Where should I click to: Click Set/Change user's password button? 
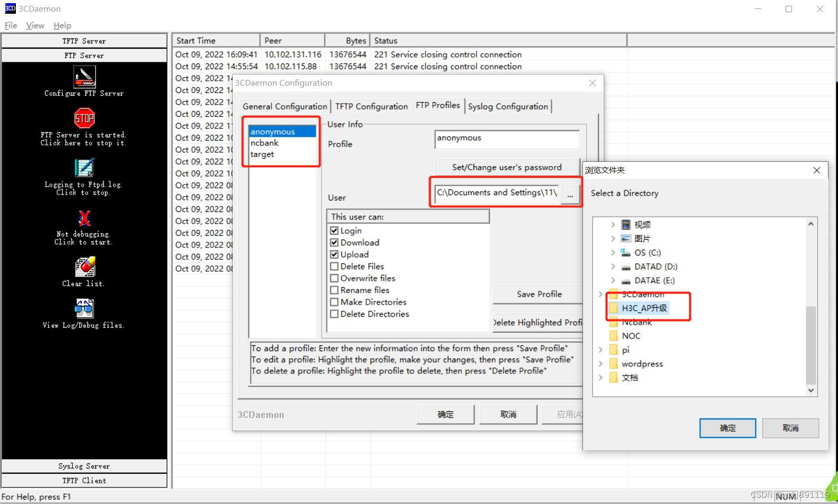(x=507, y=167)
